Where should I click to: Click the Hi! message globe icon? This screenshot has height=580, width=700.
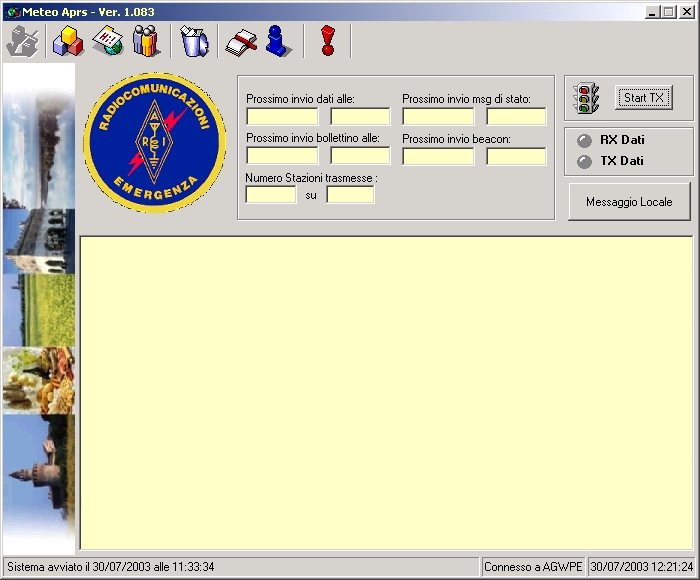(x=108, y=41)
